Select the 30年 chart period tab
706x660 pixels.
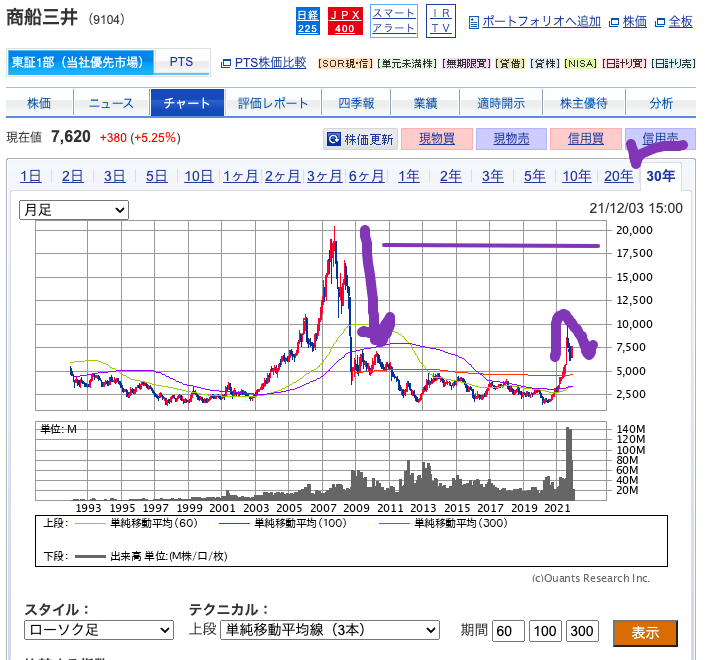(x=661, y=176)
